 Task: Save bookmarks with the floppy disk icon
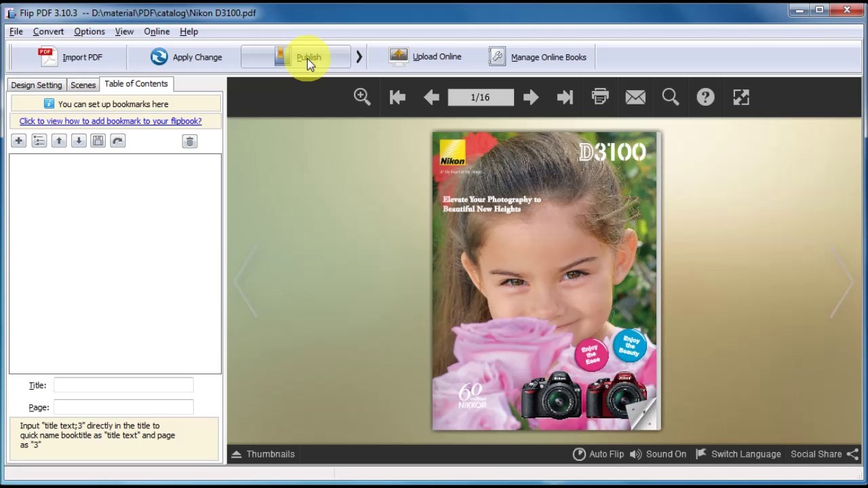(98, 141)
